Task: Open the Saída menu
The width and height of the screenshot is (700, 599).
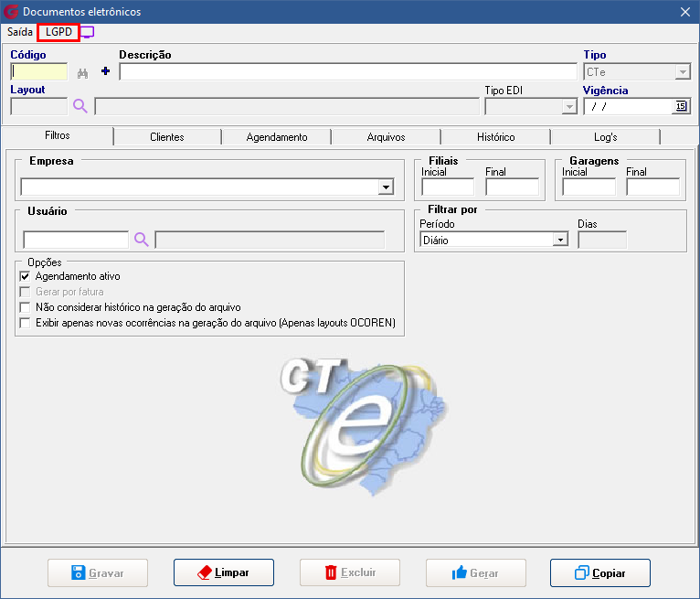Action: point(19,32)
